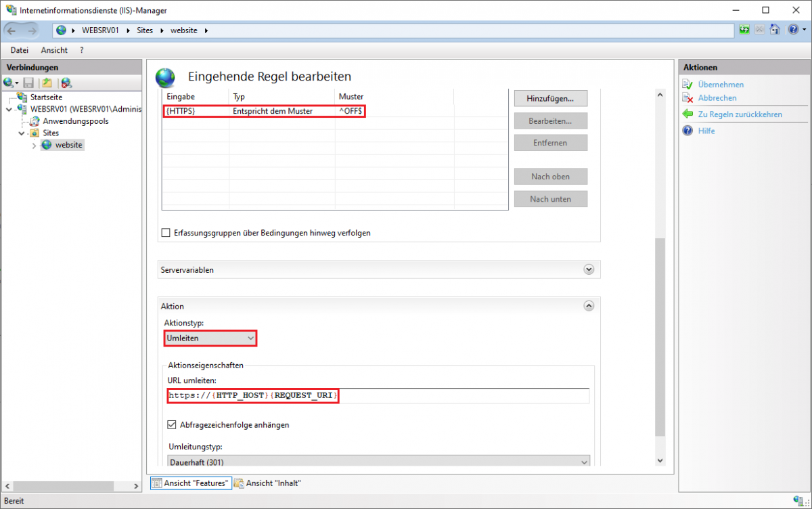Click Zu Regeln zurückkehren link
The height and width of the screenshot is (509, 812).
(x=740, y=114)
